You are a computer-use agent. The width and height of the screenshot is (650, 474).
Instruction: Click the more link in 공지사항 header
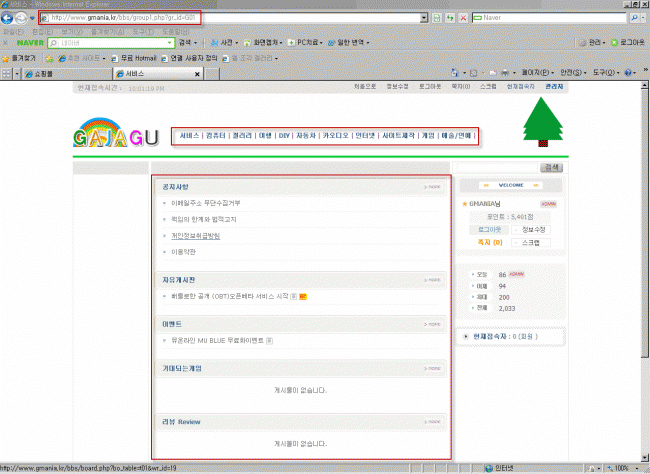click(432, 187)
